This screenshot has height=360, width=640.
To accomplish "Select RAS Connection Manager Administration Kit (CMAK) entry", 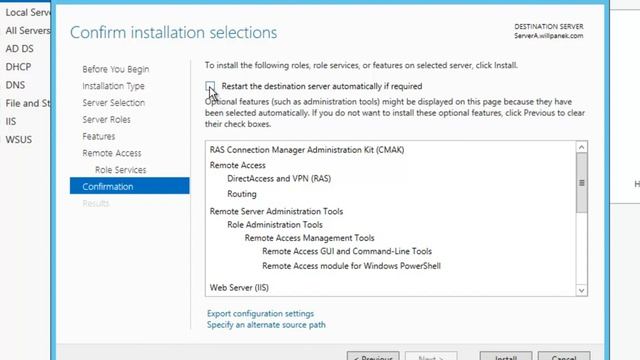I will point(307,150).
